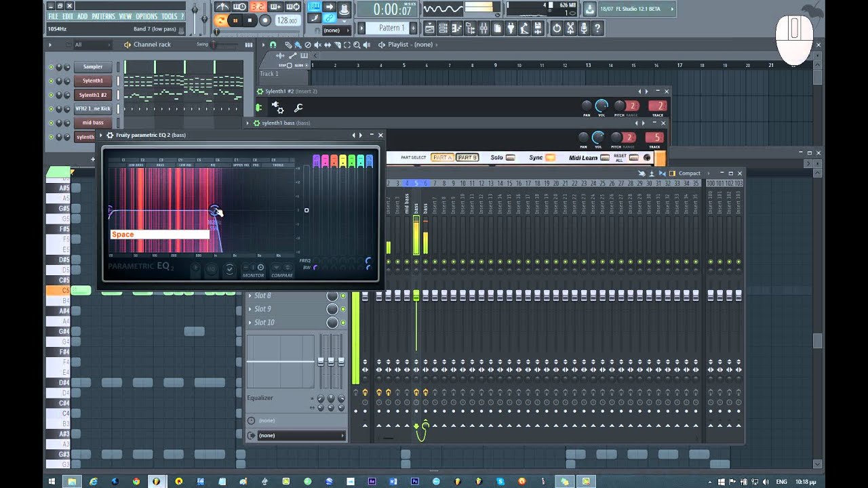
Task: Click the stop button in transport
Action: pyautogui.click(x=250, y=20)
